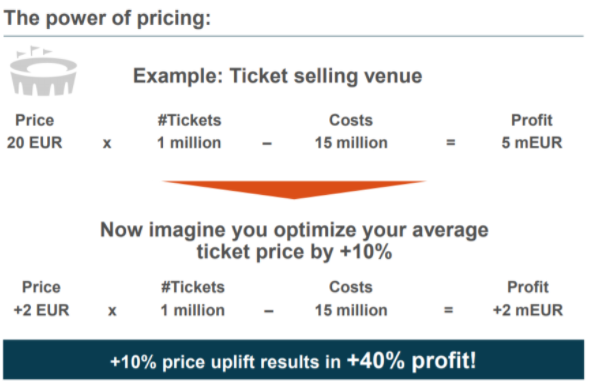The image size is (590, 386).
Task: Click the grey stadium venue icon
Action: click(43, 71)
